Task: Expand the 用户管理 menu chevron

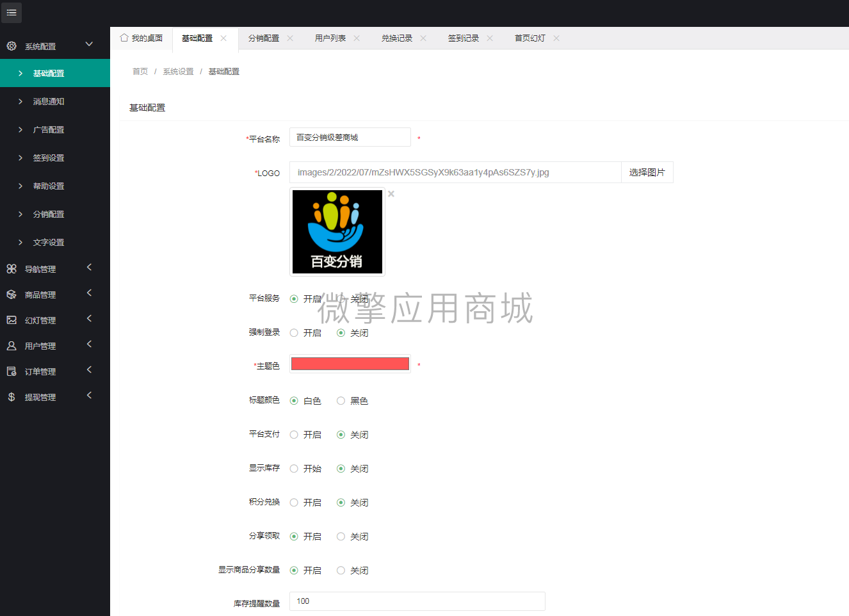Action: [89, 344]
